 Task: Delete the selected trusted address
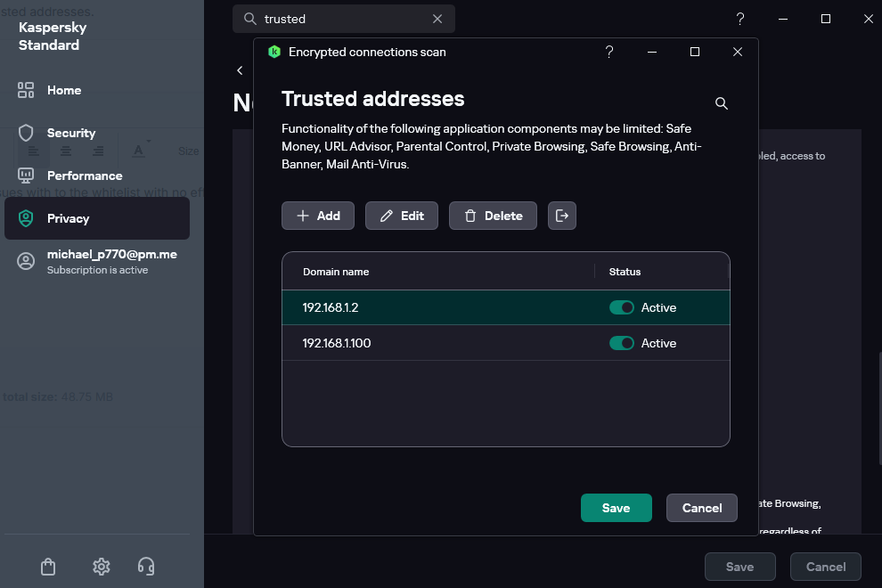click(x=493, y=216)
